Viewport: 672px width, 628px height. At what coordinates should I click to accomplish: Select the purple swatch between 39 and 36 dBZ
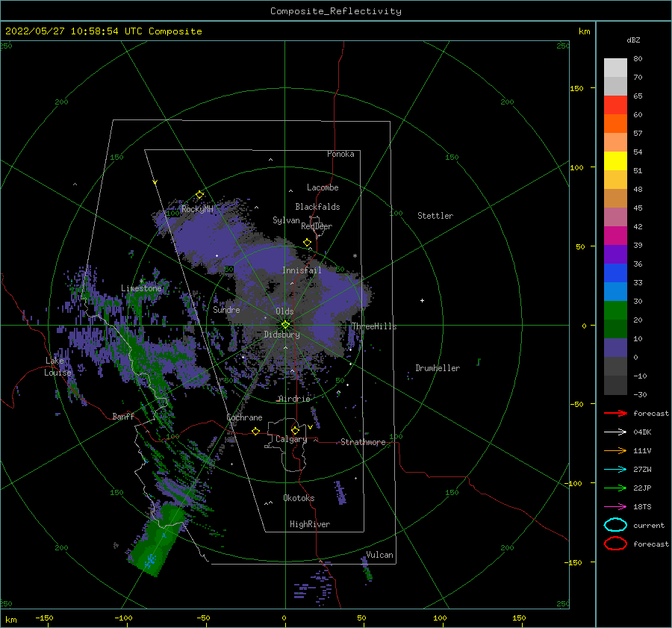point(615,255)
